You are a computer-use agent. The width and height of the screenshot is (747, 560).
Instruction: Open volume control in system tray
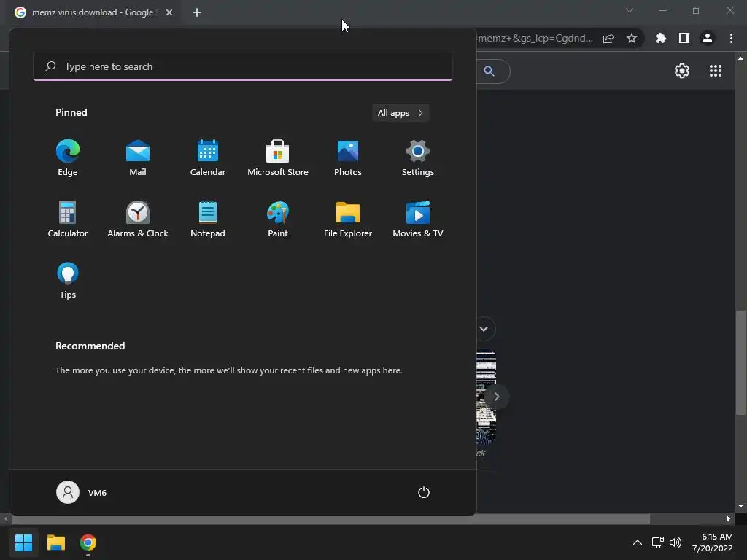(x=676, y=542)
